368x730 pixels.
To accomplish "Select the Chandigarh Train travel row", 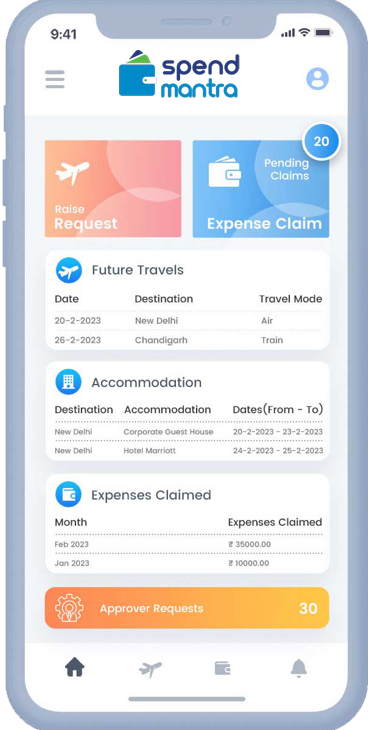I will pyautogui.click(x=188, y=340).
